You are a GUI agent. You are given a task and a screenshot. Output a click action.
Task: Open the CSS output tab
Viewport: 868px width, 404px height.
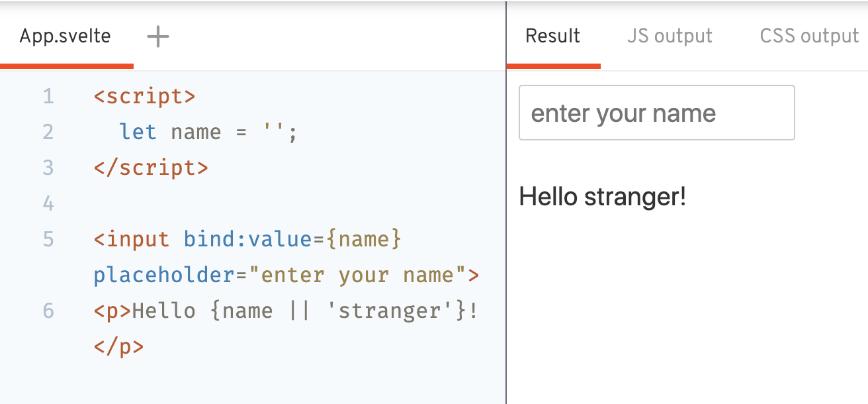point(809,36)
